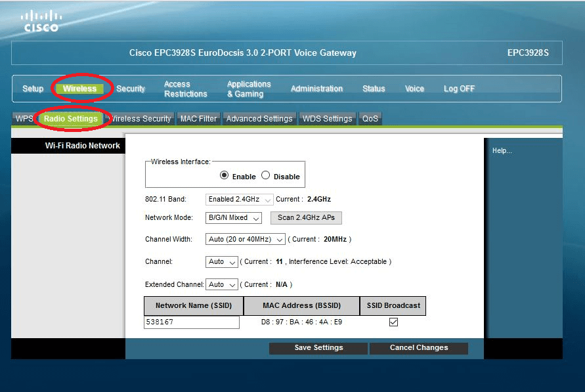Click the Network Name SSID field

click(191, 322)
